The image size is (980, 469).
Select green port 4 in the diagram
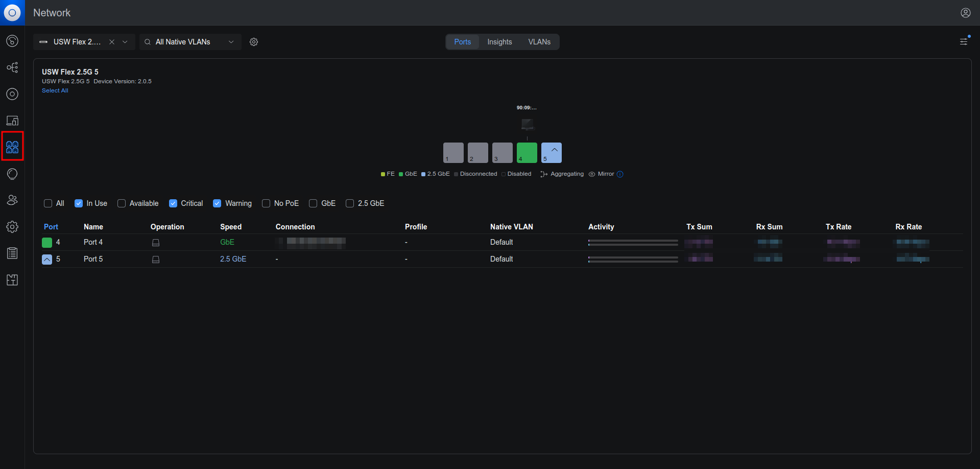click(527, 153)
